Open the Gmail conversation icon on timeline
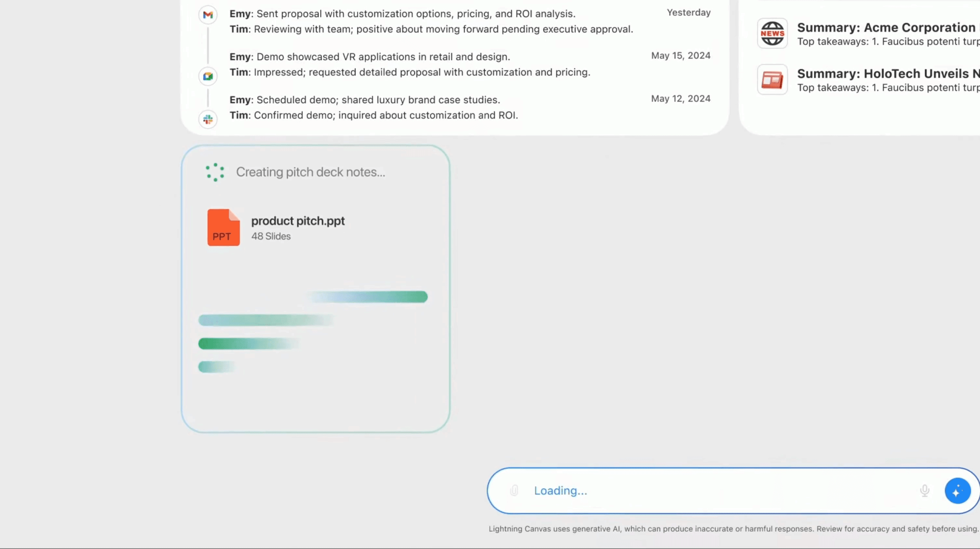Screen dimensions: 980x549 208,14
